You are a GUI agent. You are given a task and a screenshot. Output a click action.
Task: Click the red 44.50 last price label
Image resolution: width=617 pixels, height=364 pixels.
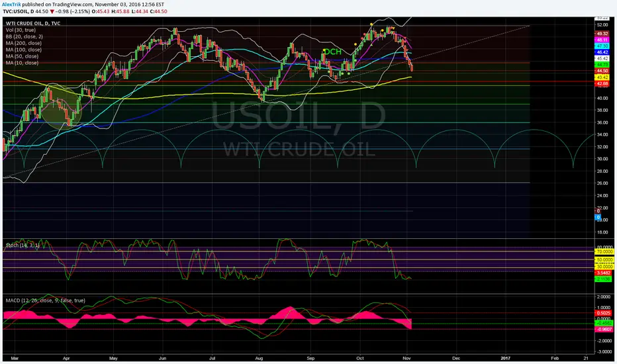point(602,71)
